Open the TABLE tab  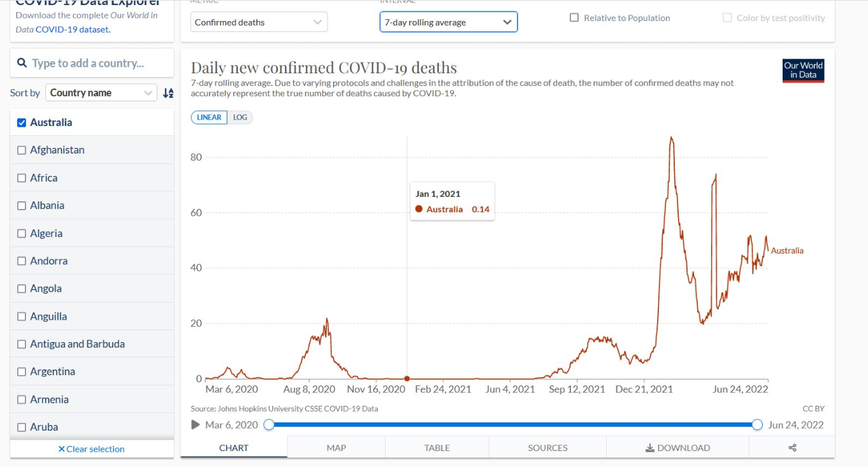437,448
